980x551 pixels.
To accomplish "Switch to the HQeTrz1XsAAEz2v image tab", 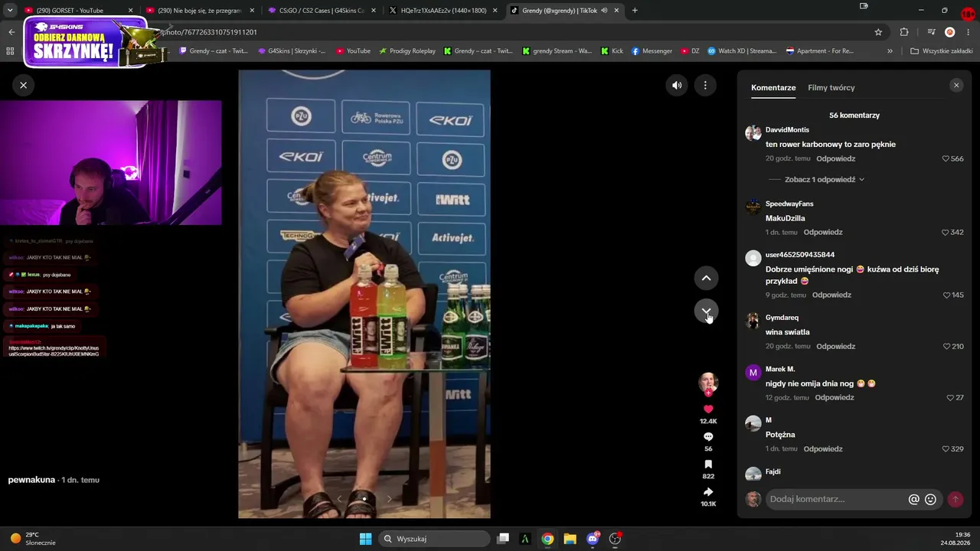I will (x=444, y=11).
